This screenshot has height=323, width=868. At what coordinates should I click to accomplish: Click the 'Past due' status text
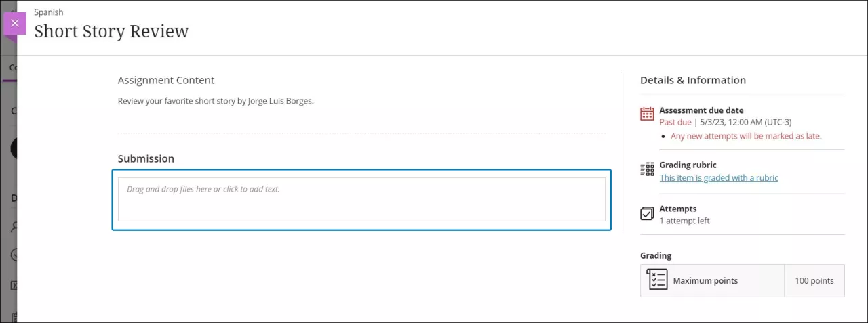click(675, 123)
